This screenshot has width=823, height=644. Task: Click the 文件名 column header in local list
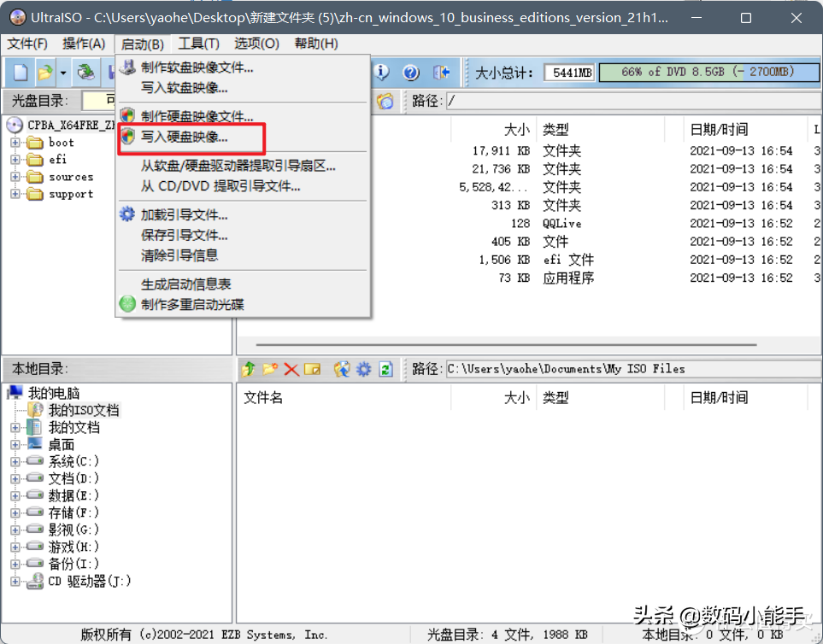point(344,397)
